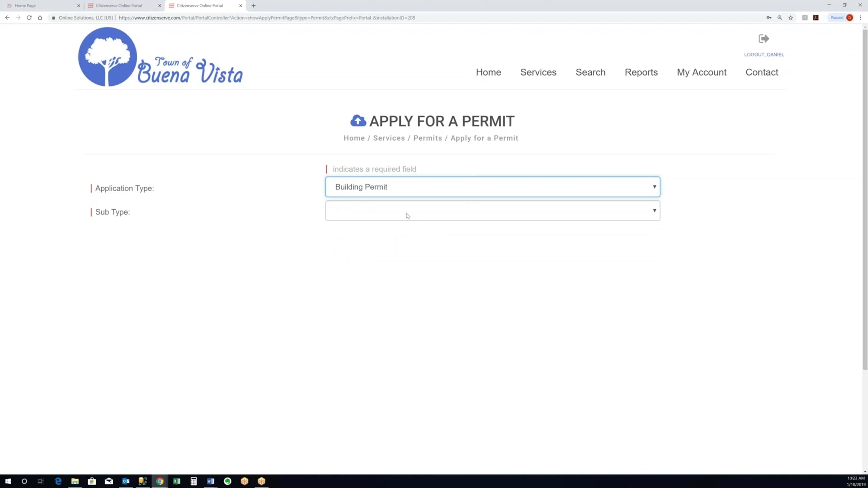Open File Explorer from the taskbar
The height and width of the screenshot is (488, 868).
coord(75,481)
